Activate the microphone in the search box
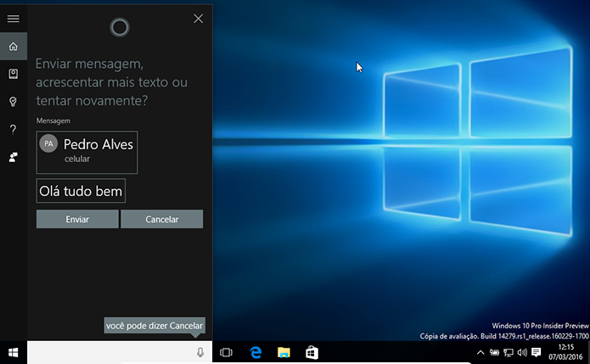590x364 pixels. (x=200, y=352)
